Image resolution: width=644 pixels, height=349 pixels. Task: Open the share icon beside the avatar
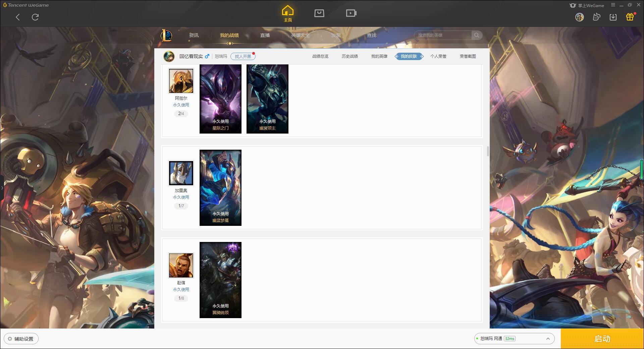596,17
